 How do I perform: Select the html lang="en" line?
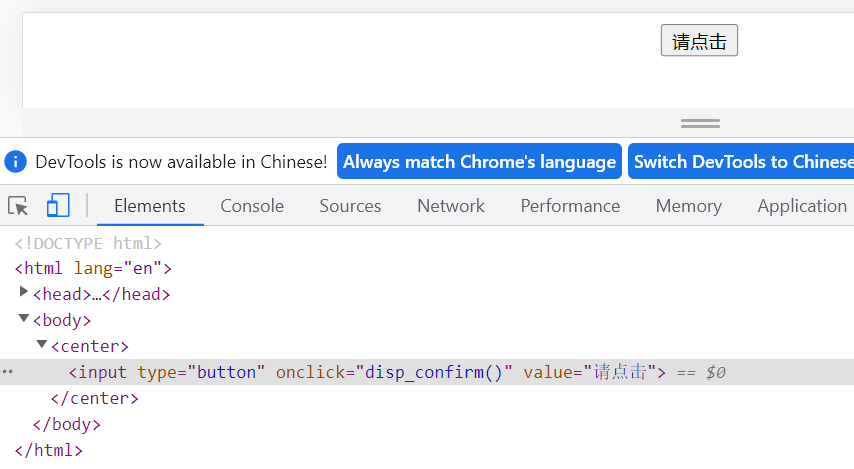[x=93, y=268]
